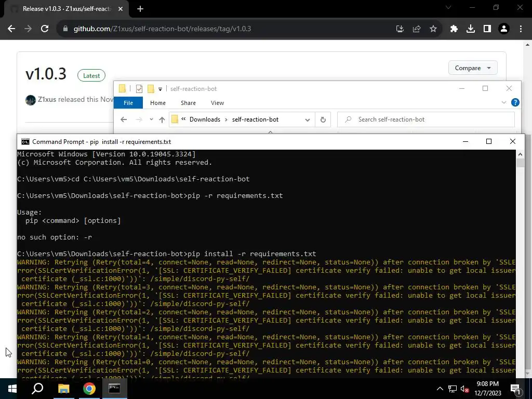The width and height of the screenshot is (532, 399).
Task: Open File Explorer from the taskbar
Action: [x=63, y=389]
